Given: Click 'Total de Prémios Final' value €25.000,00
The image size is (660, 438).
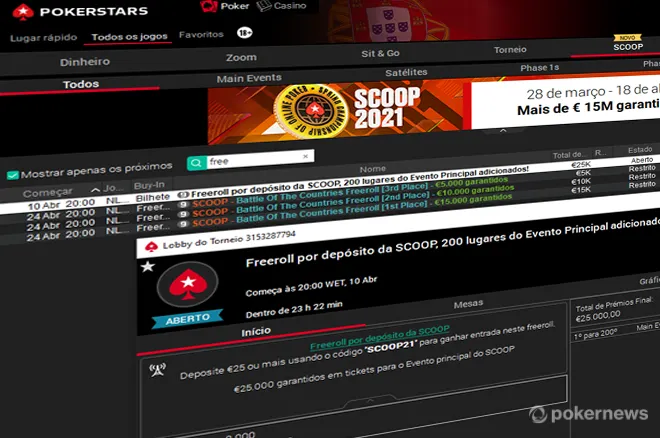Looking at the screenshot, I should tap(598, 316).
